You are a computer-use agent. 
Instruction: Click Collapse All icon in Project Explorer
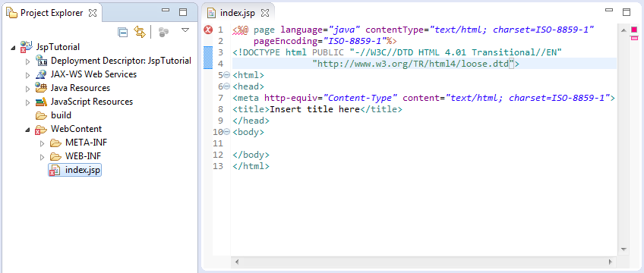(122, 32)
